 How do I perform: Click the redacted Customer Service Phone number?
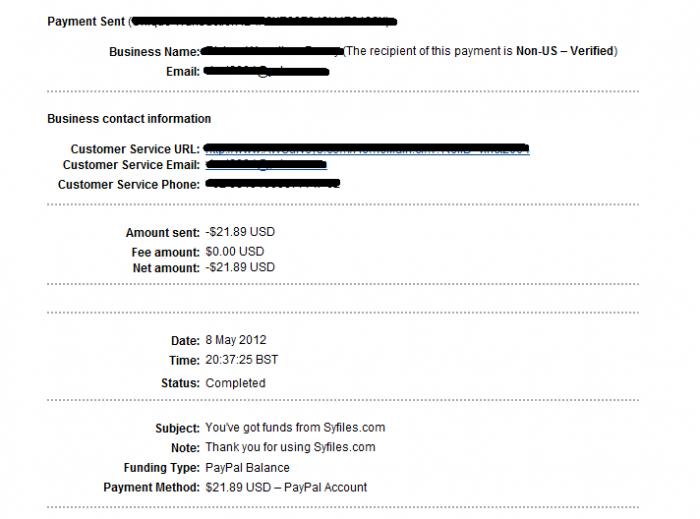[x=272, y=184]
